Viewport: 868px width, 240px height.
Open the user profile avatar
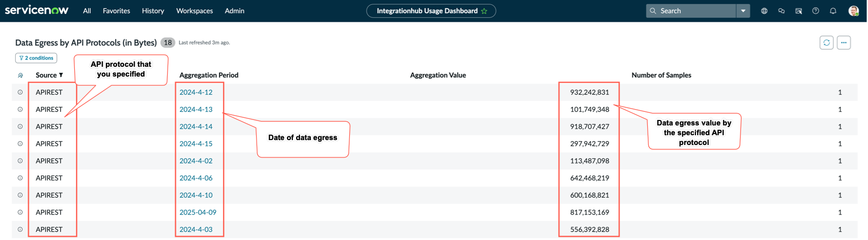click(853, 11)
